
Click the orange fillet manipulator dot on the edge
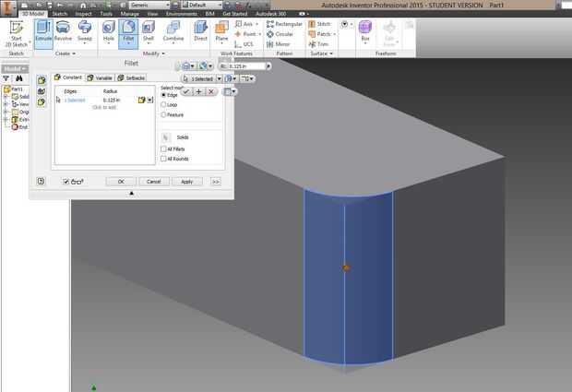(x=346, y=268)
